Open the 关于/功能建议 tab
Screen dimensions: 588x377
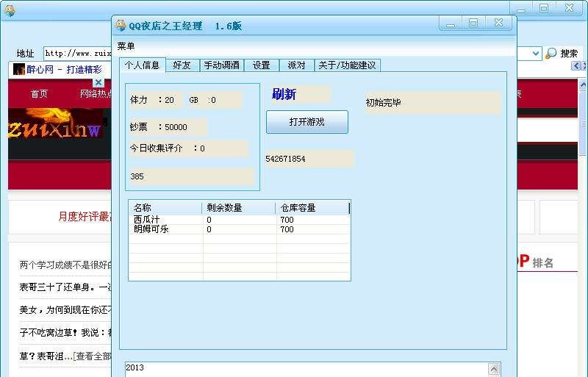coord(347,65)
